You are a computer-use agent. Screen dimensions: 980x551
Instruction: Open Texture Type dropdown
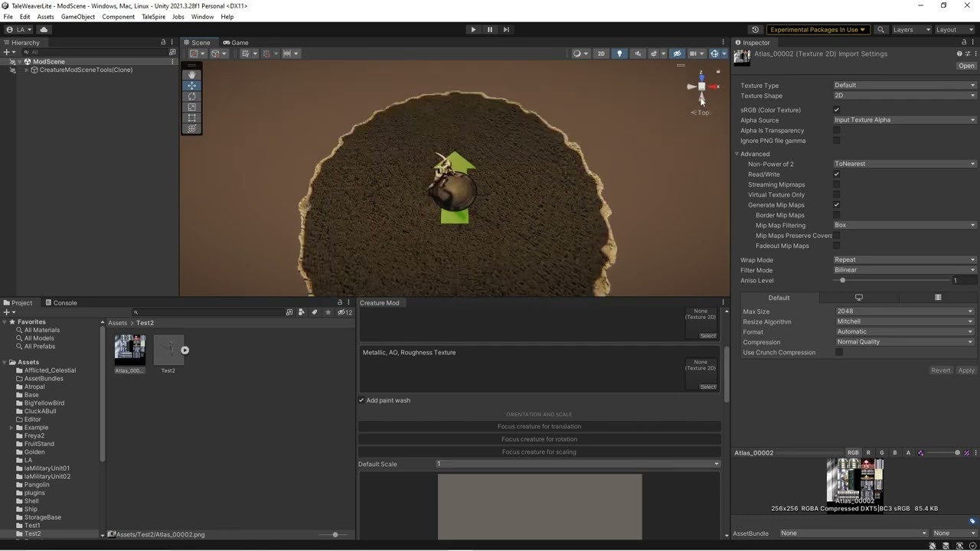click(904, 86)
